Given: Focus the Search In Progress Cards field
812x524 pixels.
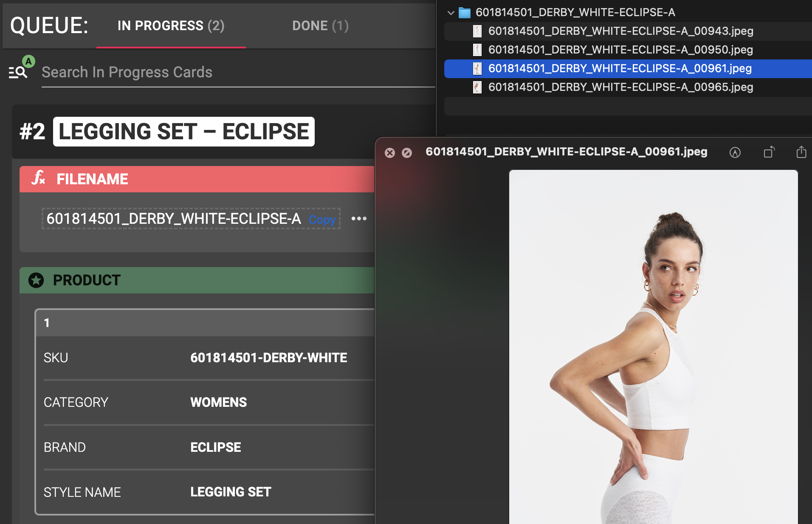Looking at the screenshot, I should 238,73.
